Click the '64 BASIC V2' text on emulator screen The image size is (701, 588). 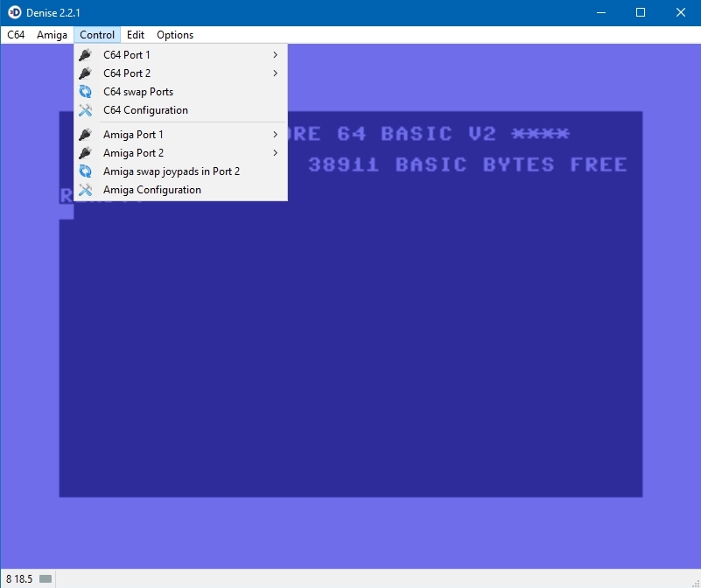tap(417, 134)
